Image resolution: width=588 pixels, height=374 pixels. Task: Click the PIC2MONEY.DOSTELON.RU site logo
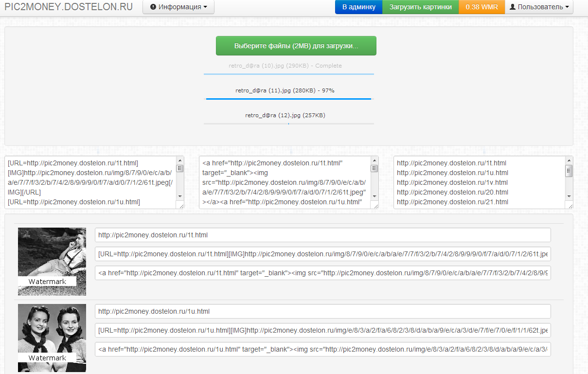pos(69,7)
